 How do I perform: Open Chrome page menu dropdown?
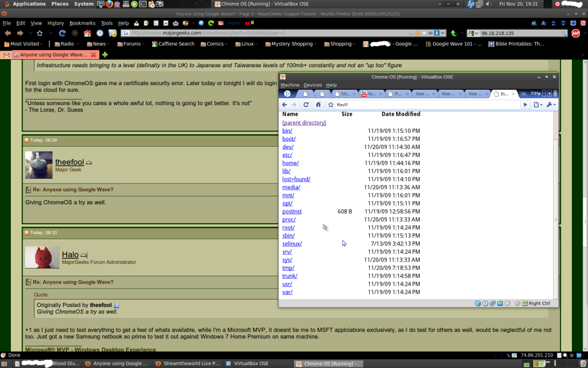tap(537, 105)
